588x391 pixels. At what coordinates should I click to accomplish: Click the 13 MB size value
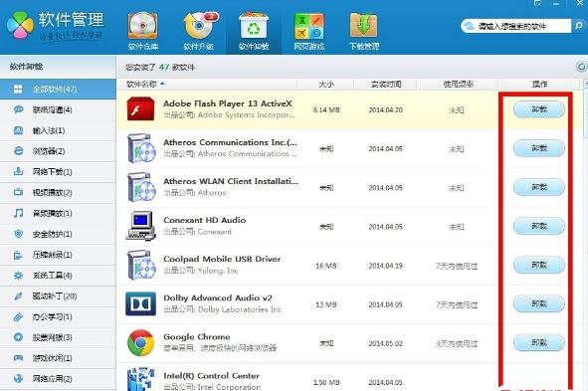pyautogui.click(x=326, y=304)
